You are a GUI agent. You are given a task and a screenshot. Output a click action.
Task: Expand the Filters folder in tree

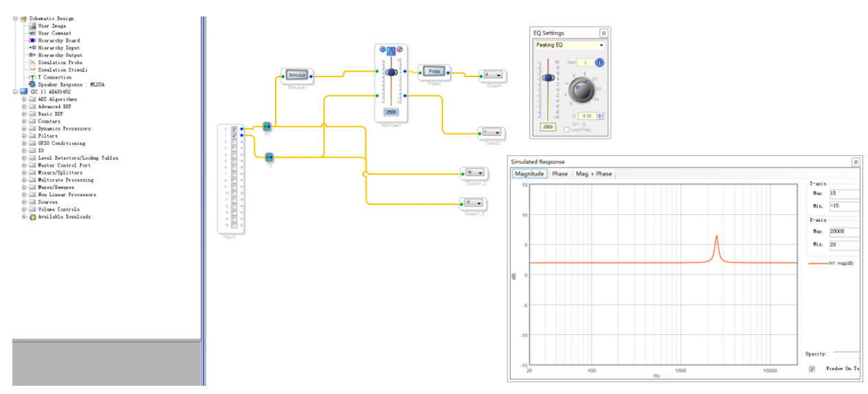[24, 136]
